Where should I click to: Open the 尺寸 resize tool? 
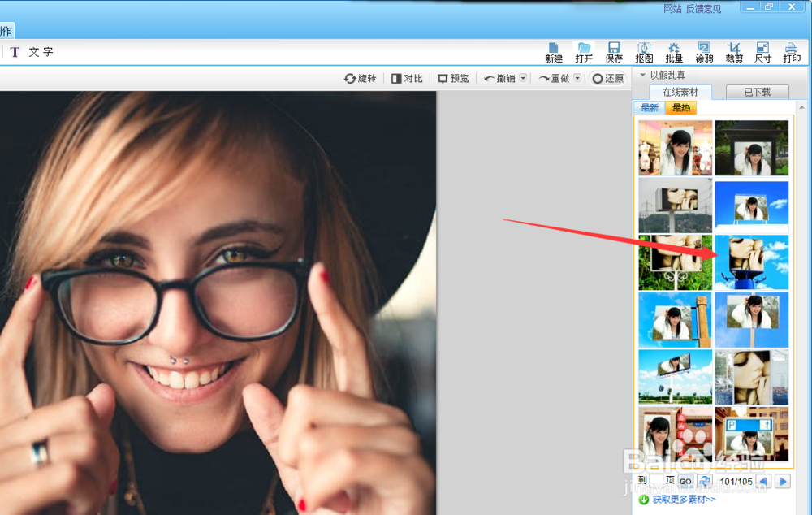point(762,52)
